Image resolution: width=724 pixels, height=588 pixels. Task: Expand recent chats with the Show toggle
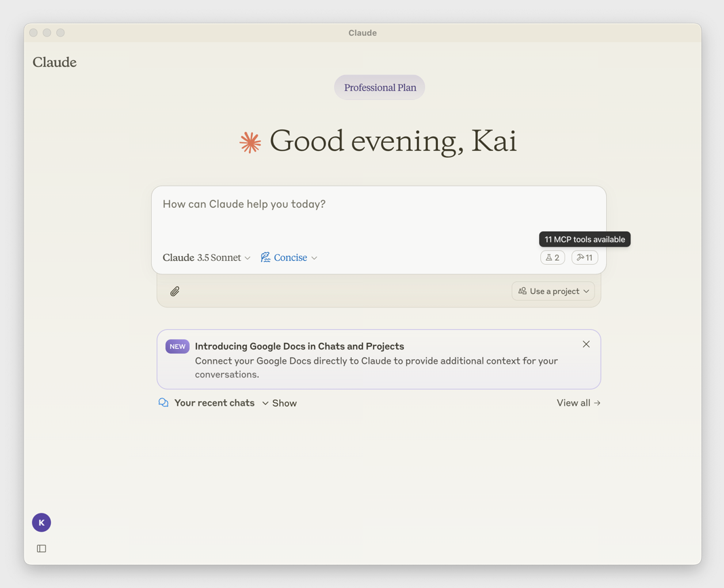pyautogui.click(x=279, y=403)
